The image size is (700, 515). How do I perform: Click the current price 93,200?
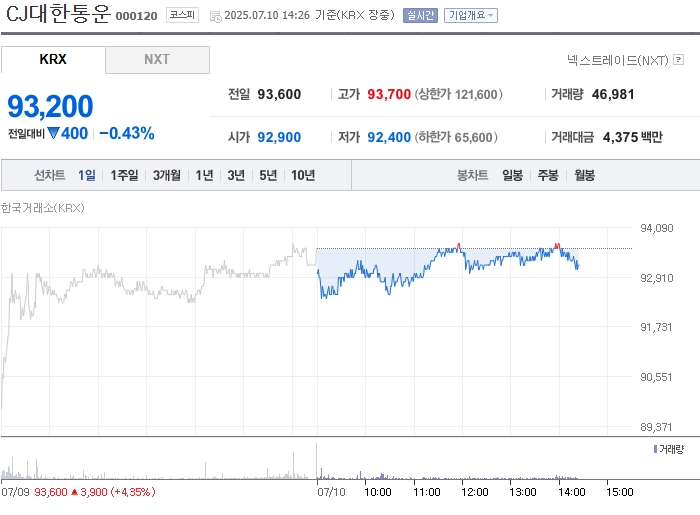(50, 106)
